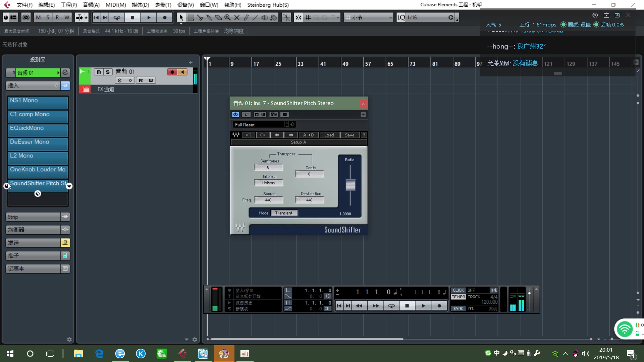Select the Draw pencil tool
The height and width of the screenshot is (362, 644).
[246, 17]
